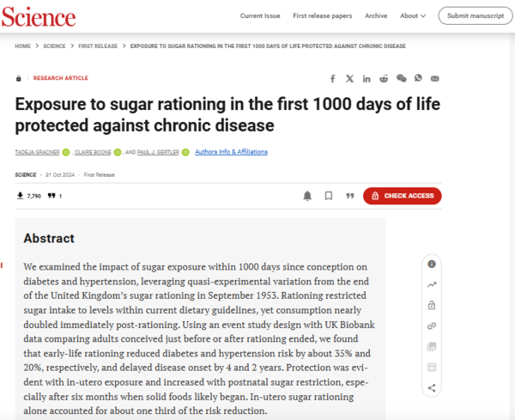Share article on X (Twitter)
515x420 pixels.
pyautogui.click(x=349, y=78)
